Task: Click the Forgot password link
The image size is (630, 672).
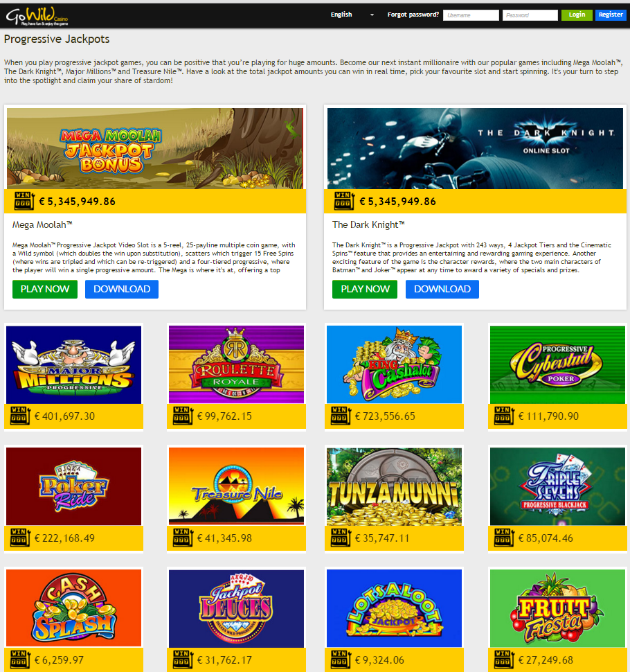Action: [413, 15]
